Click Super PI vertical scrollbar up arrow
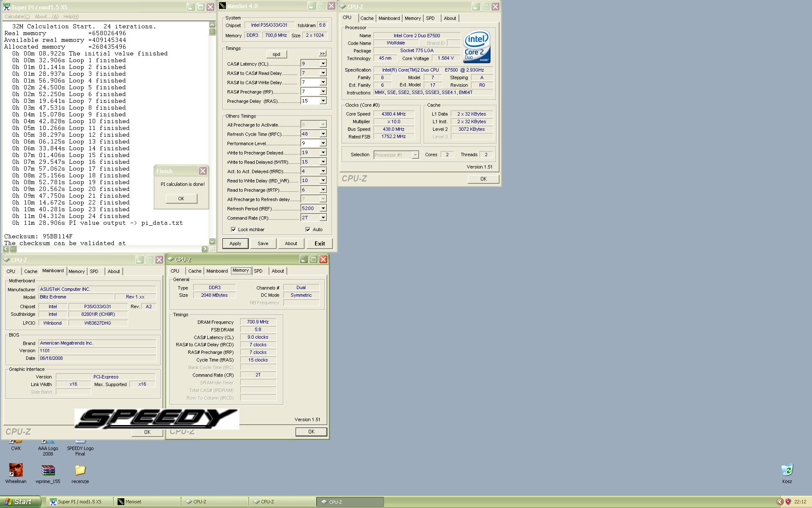Screen dimensions: 812x508 pos(212,25)
